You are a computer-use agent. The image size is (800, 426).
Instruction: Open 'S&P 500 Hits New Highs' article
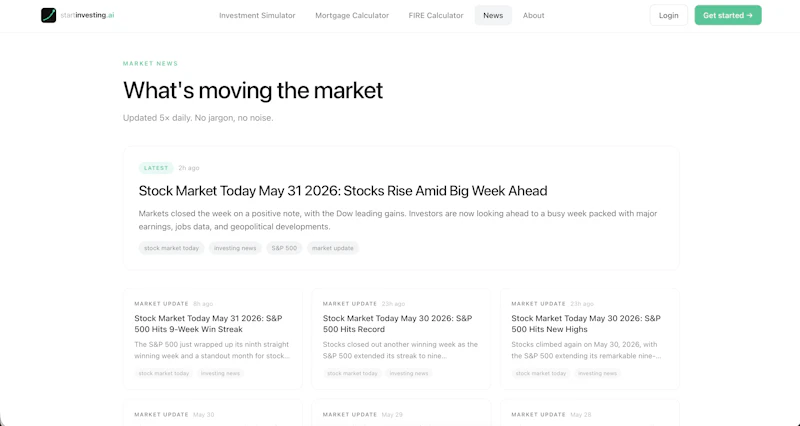click(586, 323)
